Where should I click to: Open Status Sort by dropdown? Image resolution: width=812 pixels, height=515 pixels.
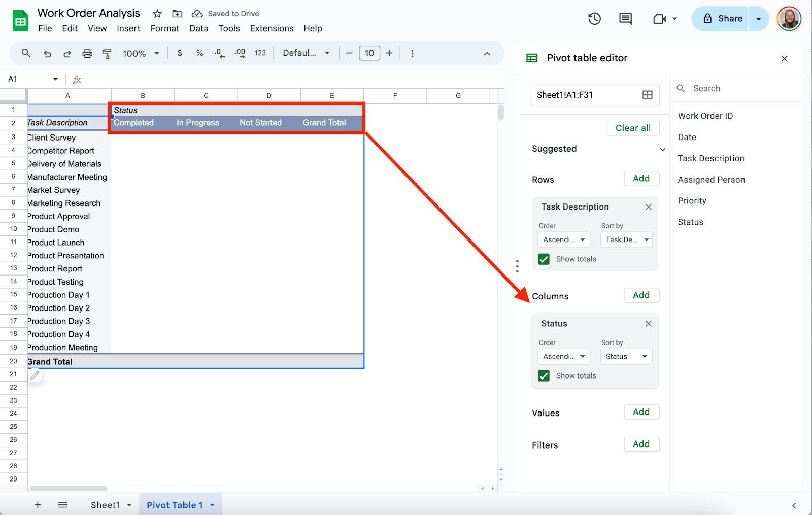click(626, 357)
